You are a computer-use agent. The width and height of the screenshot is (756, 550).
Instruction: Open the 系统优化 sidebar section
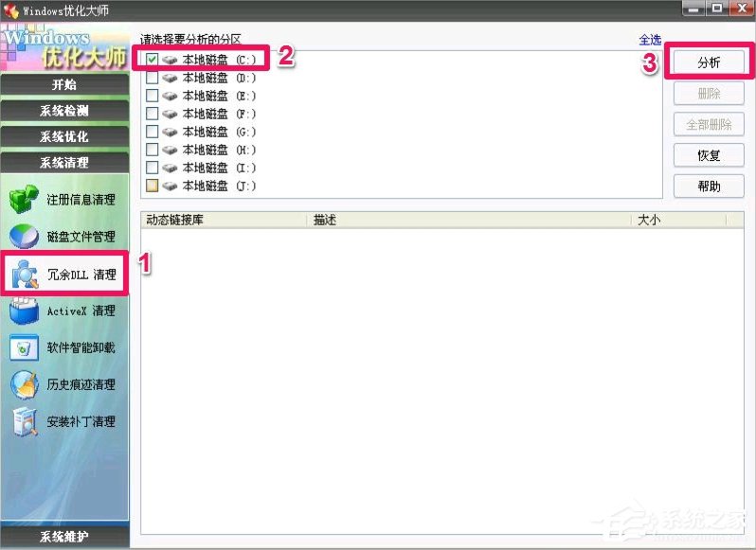64,136
